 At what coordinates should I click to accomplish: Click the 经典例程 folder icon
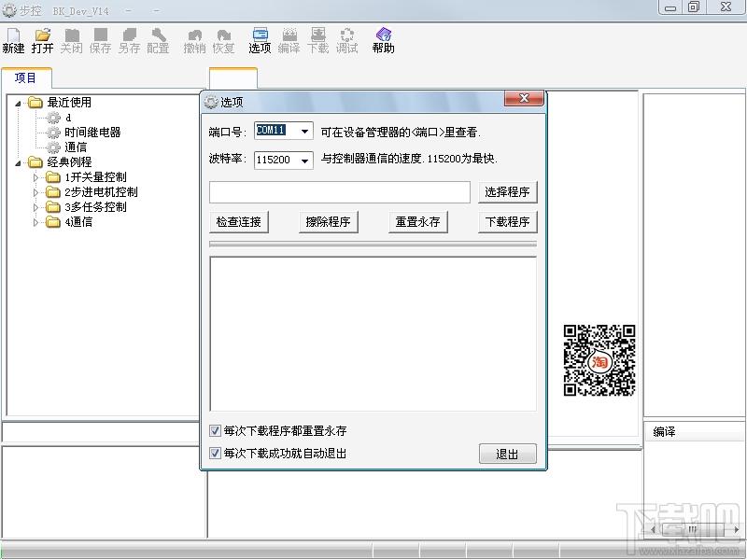click(x=35, y=162)
